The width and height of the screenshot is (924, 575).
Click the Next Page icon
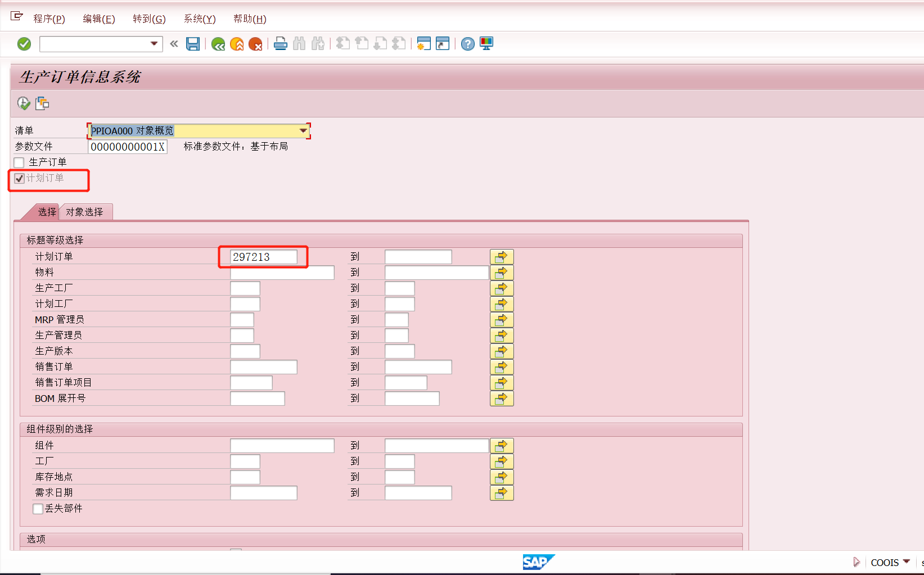pos(380,44)
